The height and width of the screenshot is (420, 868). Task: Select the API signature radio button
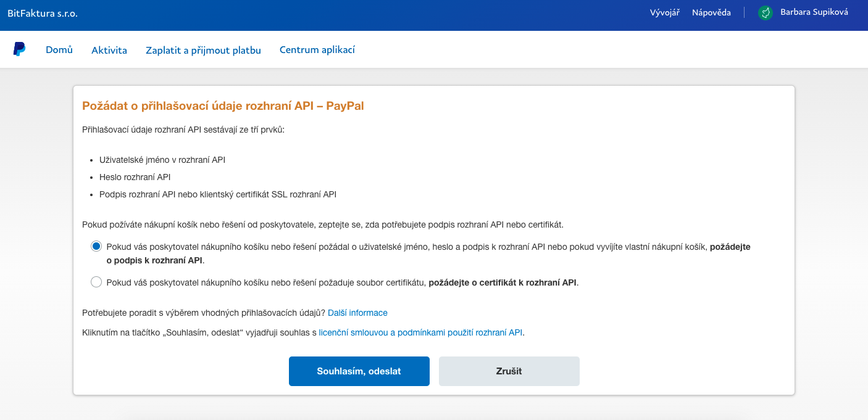[x=96, y=247]
